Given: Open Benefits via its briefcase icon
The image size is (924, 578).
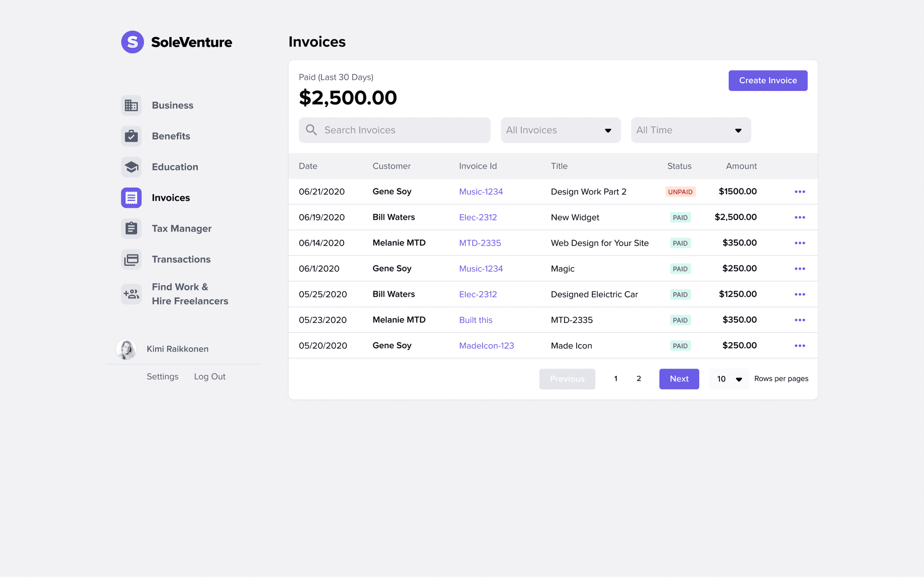Looking at the screenshot, I should [131, 136].
